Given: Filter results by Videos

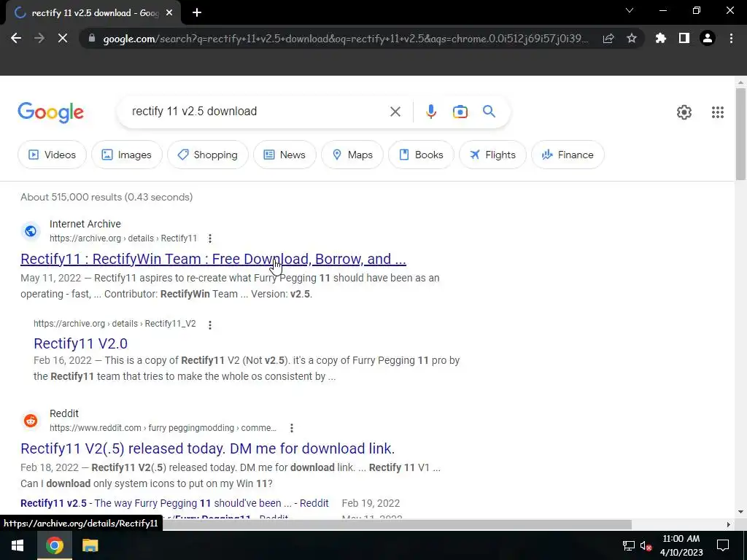Looking at the screenshot, I should click(x=52, y=155).
